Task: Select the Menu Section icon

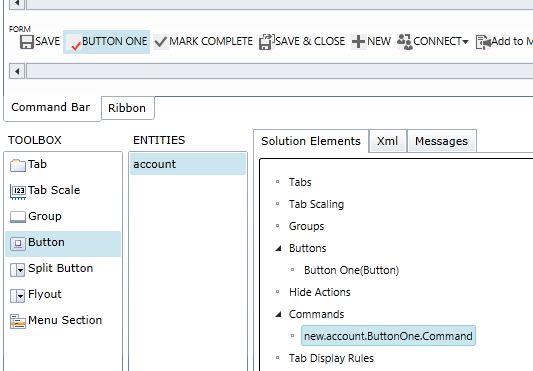Action: (x=18, y=321)
